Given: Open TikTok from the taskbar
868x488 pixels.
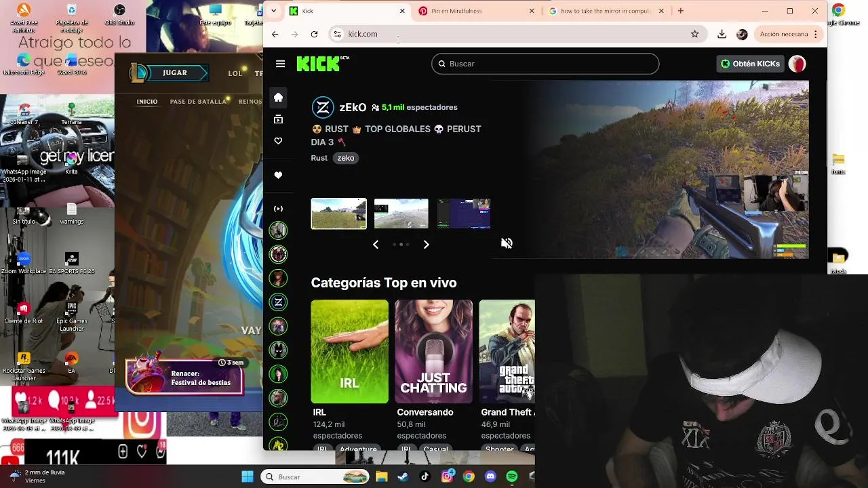Looking at the screenshot, I should pos(425,476).
